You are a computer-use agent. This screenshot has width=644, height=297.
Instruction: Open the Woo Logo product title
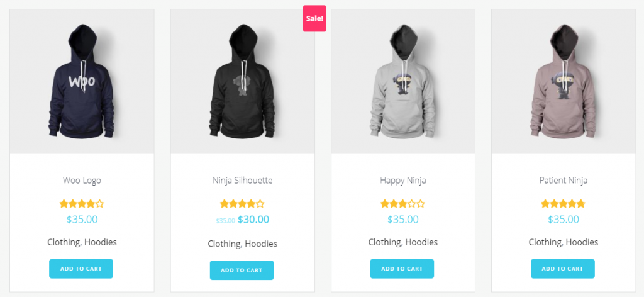[82, 181]
